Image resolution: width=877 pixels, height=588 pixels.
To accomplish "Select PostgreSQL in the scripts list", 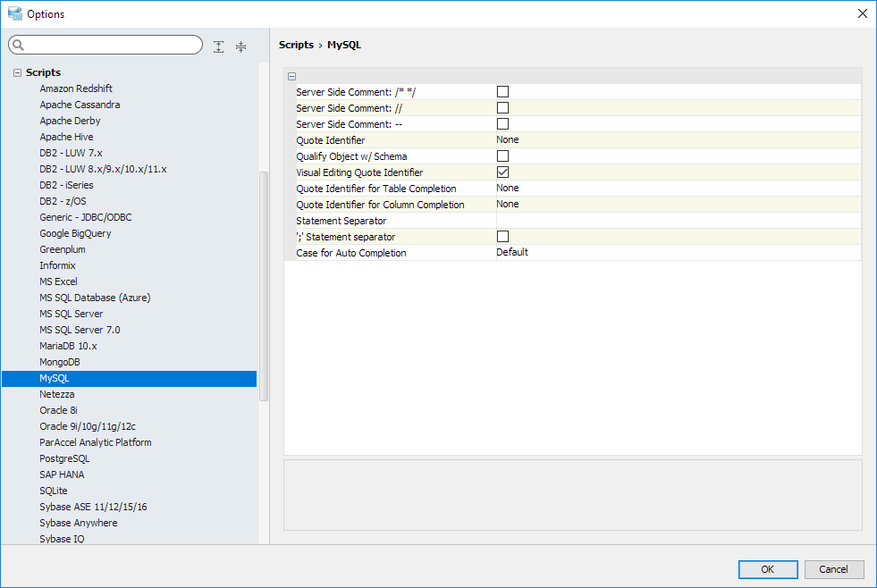I will pos(64,458).
